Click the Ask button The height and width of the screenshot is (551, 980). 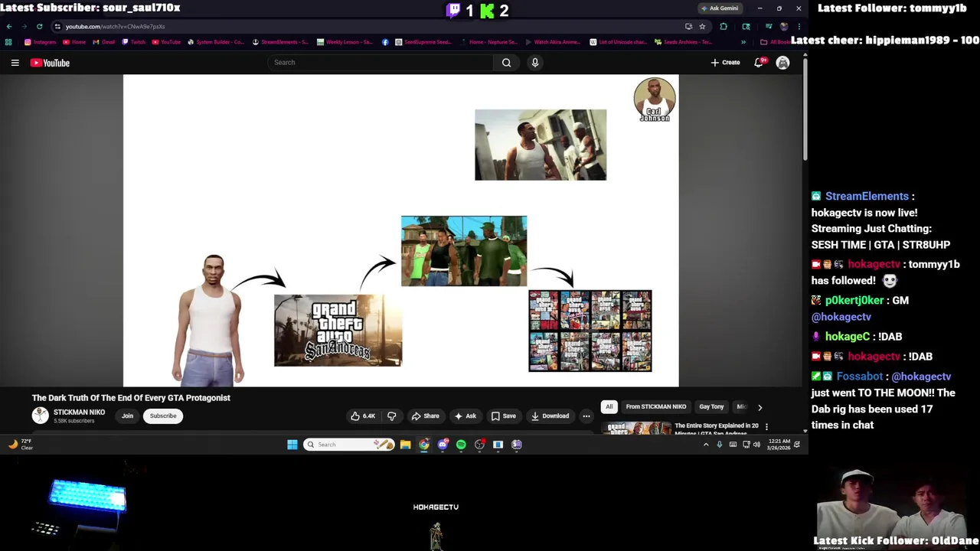pos(465,416)
